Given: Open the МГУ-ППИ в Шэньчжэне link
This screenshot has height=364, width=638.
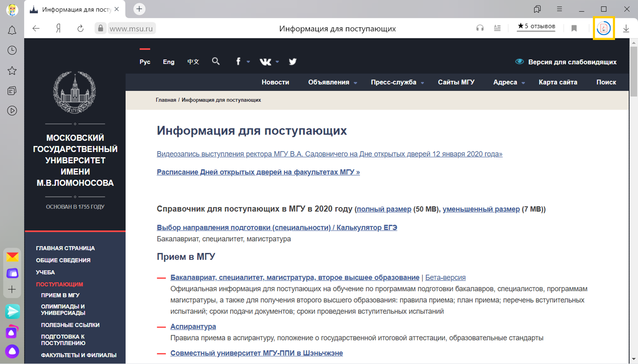Looking at the screenshot, I should tap(257, 353).
